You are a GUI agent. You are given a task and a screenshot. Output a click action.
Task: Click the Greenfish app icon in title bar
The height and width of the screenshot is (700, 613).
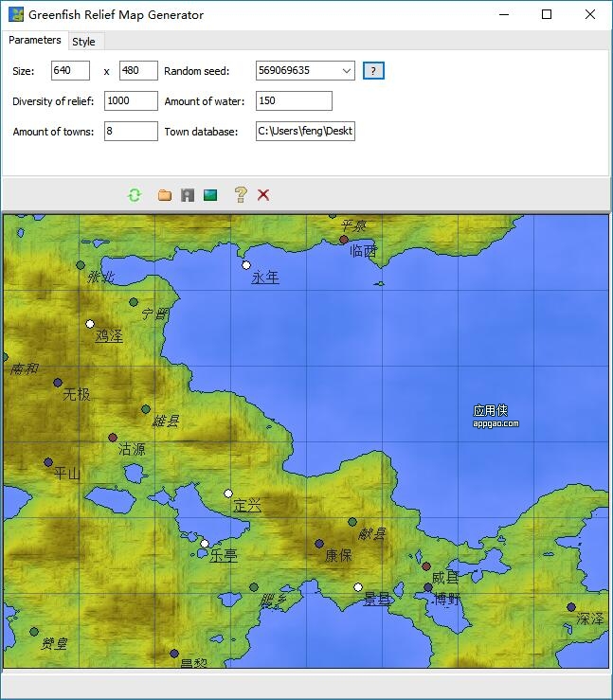point(16,14)
